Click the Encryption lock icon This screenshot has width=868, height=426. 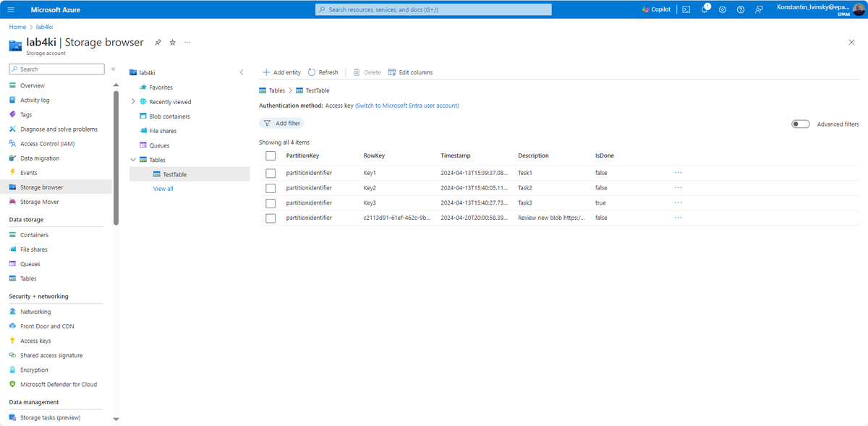(x=13, y=370)
